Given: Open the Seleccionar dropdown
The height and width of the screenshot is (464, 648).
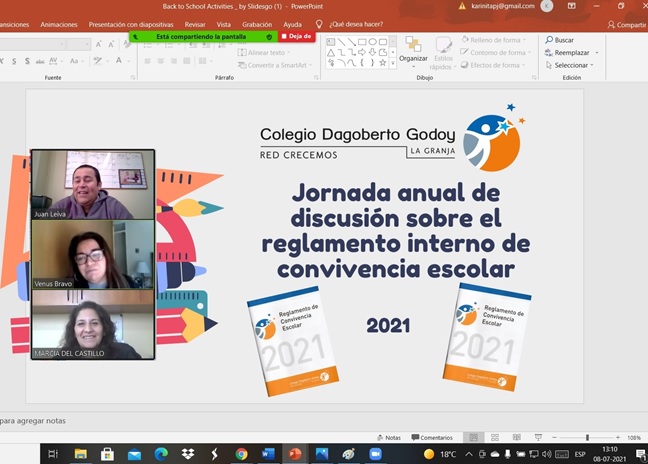Looking at the screenshot, I should point(569,65).
